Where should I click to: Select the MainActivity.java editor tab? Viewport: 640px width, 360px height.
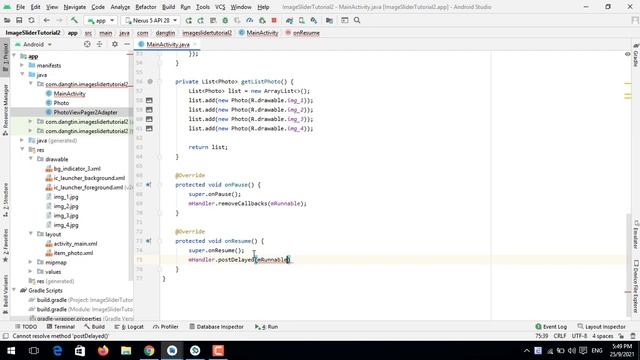(168, 44)
